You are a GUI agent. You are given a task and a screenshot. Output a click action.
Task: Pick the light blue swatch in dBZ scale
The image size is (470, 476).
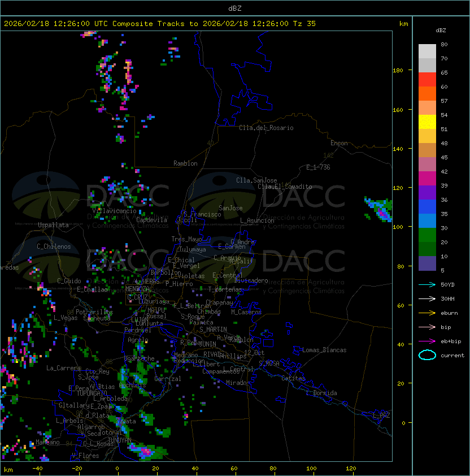427,221
